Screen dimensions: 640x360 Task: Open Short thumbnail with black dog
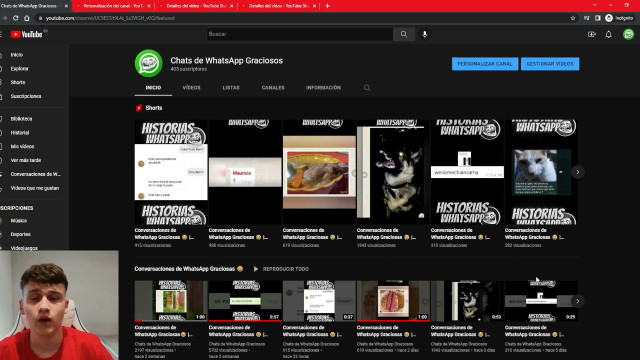point(393,172)
